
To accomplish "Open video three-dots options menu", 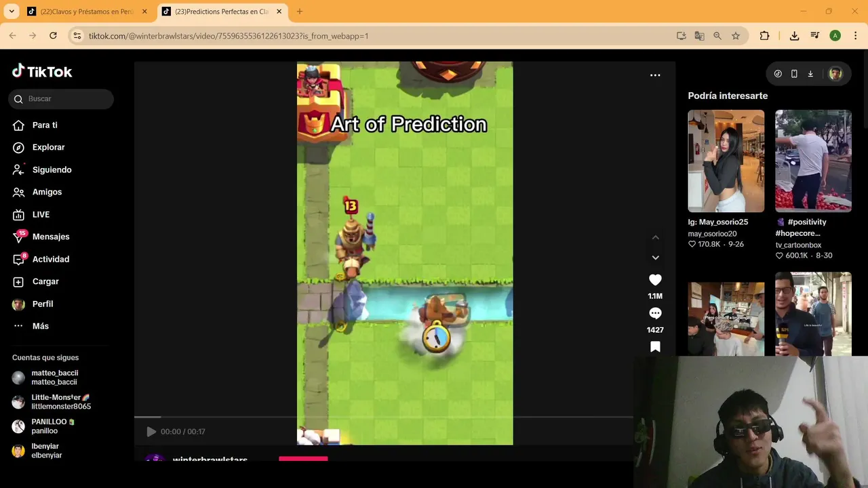I will click(x=655, y=75).
